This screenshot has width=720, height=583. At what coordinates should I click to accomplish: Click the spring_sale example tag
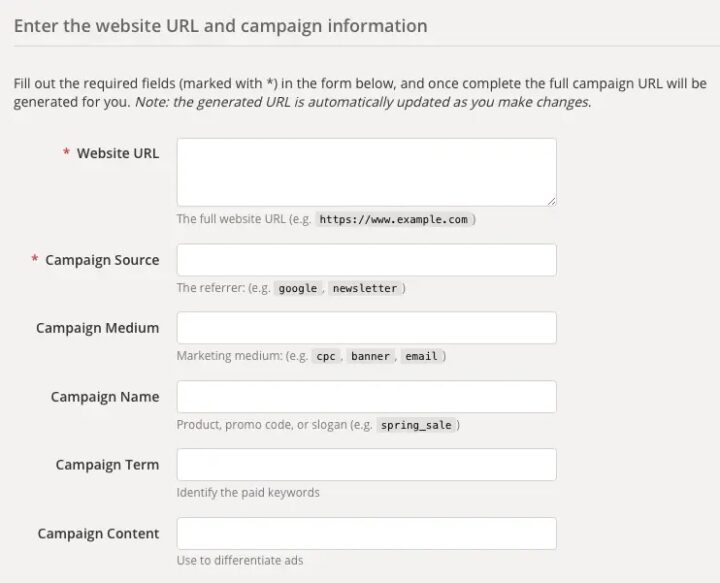coord(416,425)
